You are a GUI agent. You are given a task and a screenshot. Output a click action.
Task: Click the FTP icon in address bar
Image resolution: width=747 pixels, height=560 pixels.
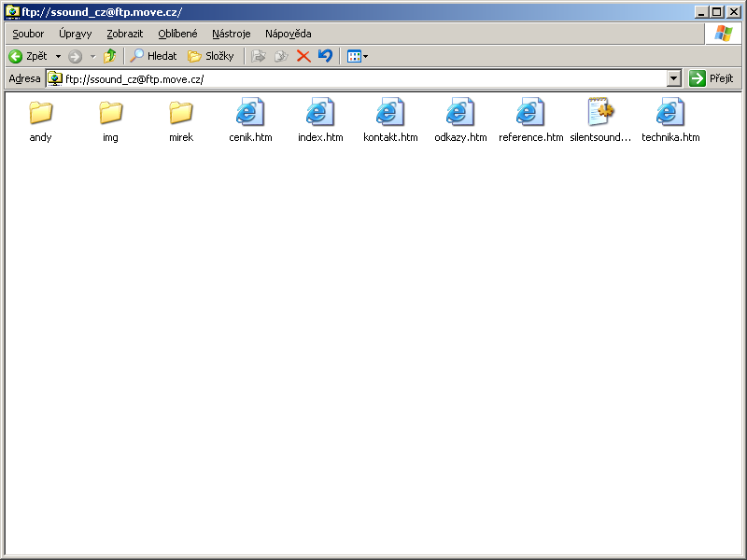point(55,78)
